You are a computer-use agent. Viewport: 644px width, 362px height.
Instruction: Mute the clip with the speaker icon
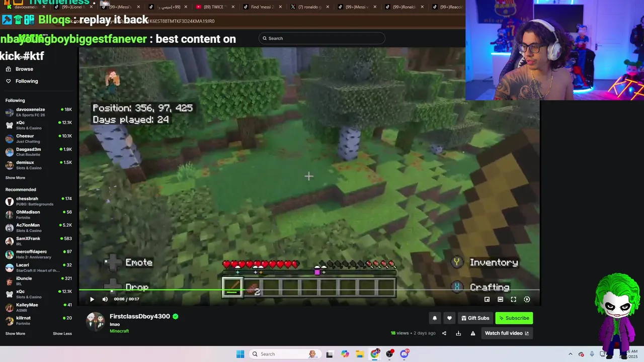pyautogui.click(x=105, y=299)
